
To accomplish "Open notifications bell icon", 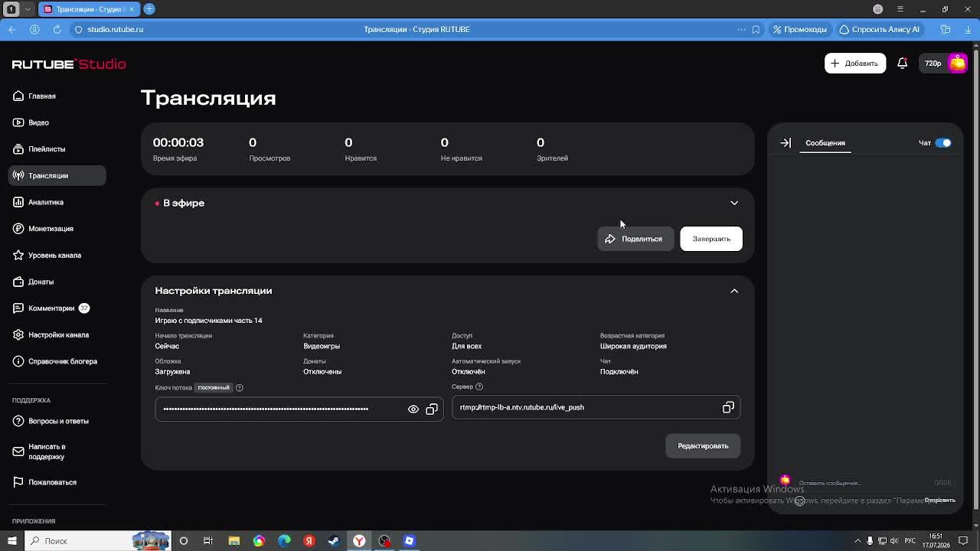I will pyautogui.click(x=903, y=64).
